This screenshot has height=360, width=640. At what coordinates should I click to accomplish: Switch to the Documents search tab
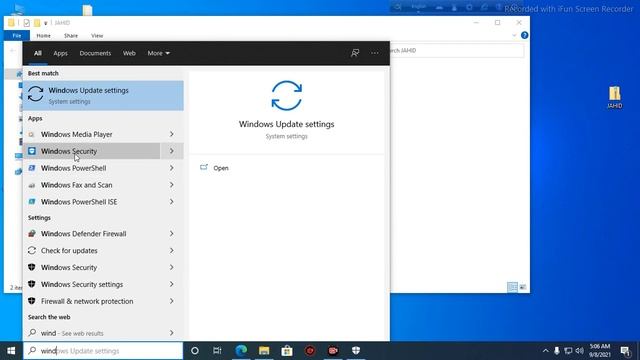tap(95, 53)
